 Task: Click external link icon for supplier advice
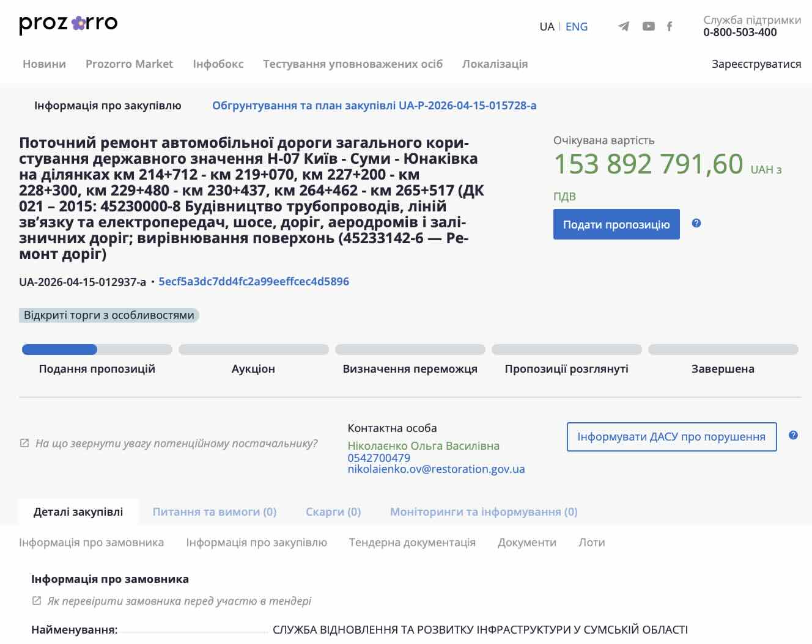pos(24,443)
